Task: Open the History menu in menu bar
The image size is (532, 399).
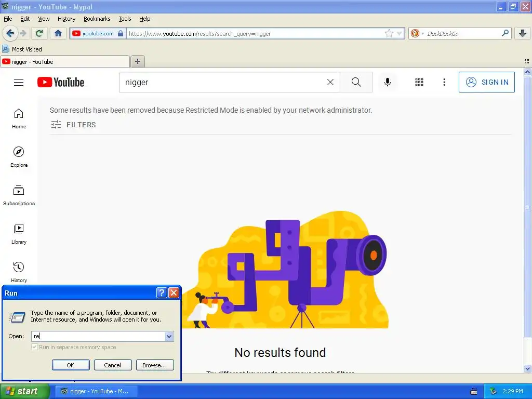Action: point(66,19)
